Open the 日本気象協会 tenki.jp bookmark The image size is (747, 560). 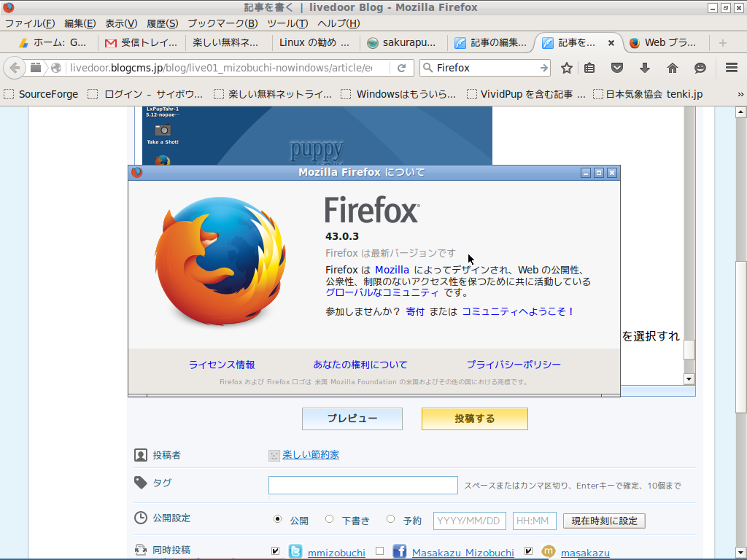coord(648,94)
